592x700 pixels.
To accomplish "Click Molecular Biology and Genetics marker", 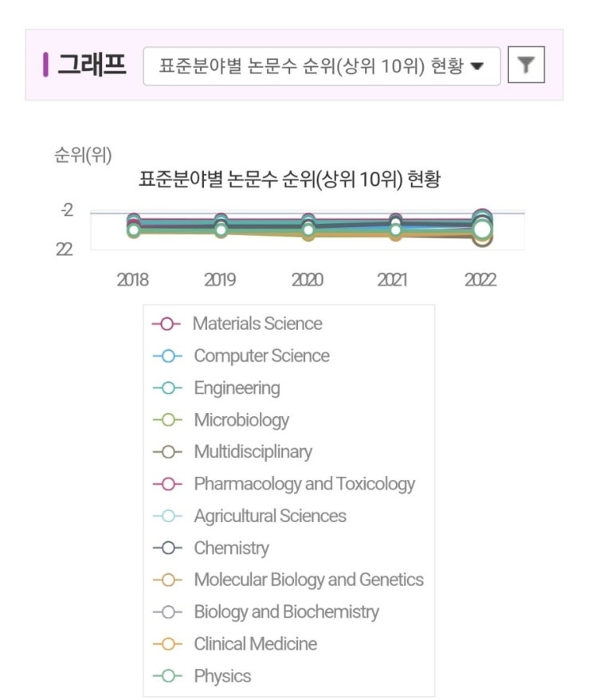I will coord(167,580).
